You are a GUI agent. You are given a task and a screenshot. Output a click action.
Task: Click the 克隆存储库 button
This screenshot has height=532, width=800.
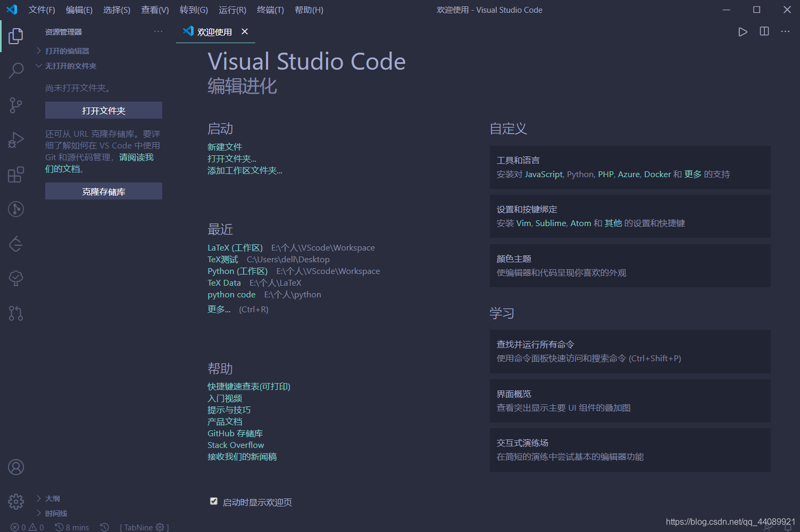[x=104, y=191]
